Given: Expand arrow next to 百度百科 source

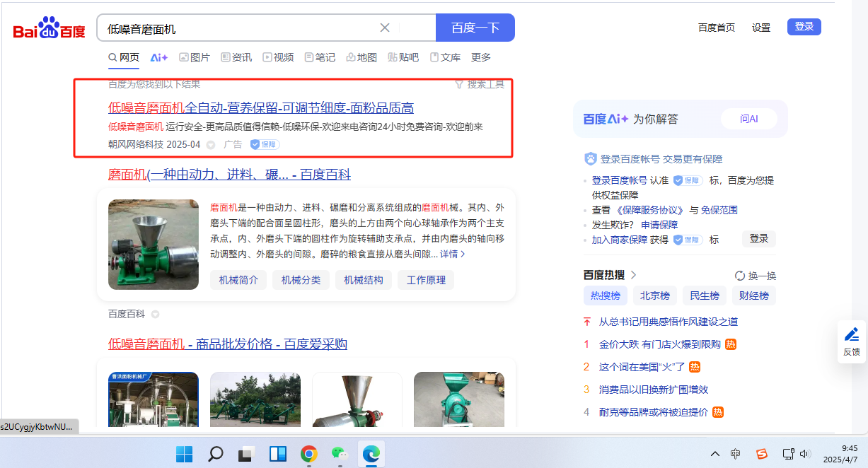Looking at the screenshot, I should click(155, 314).
